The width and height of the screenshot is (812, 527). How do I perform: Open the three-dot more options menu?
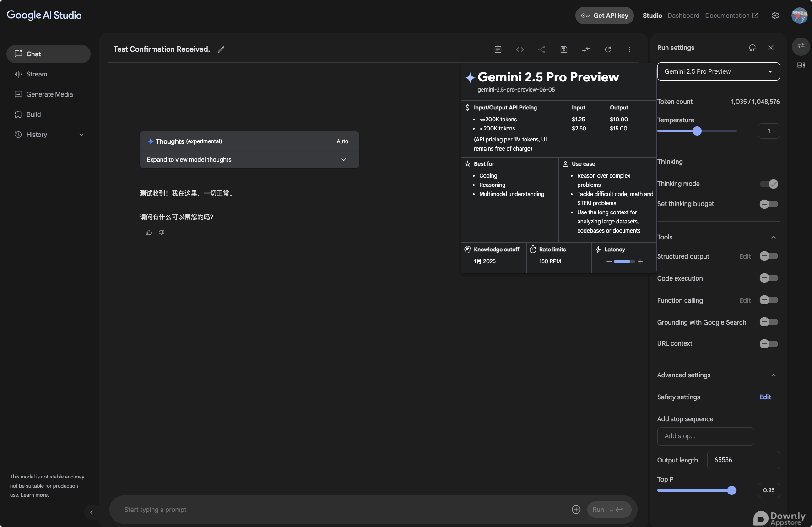tap(630, 49)
